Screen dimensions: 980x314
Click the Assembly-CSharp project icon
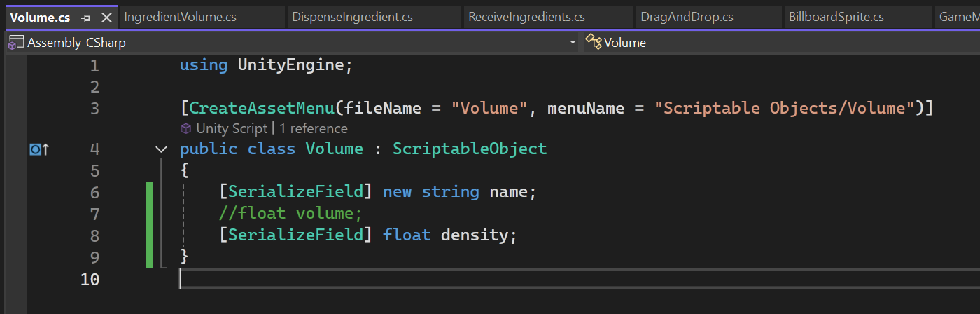[x=15, y=43]
